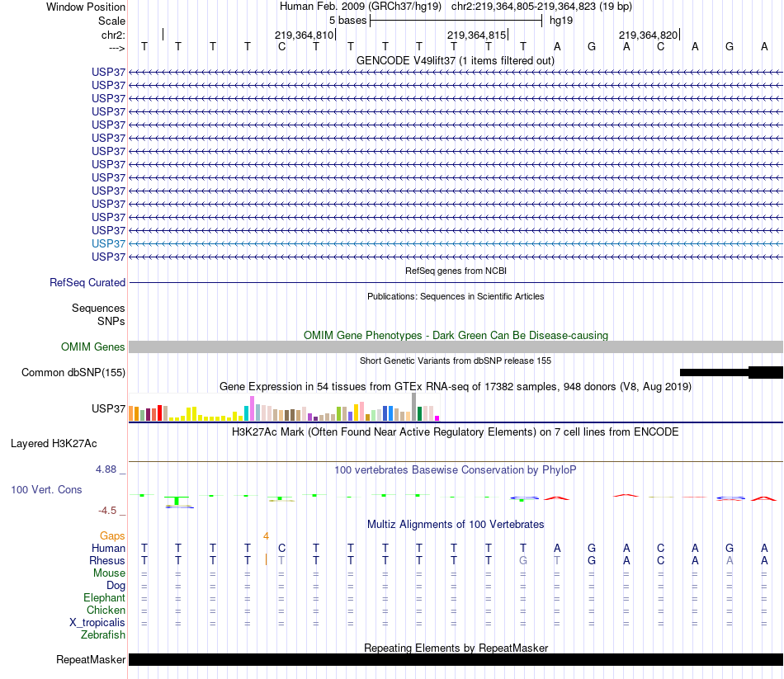Select the light blue USP37 transcript label
The image size is (784, 679).
click(x=108, y=243)
